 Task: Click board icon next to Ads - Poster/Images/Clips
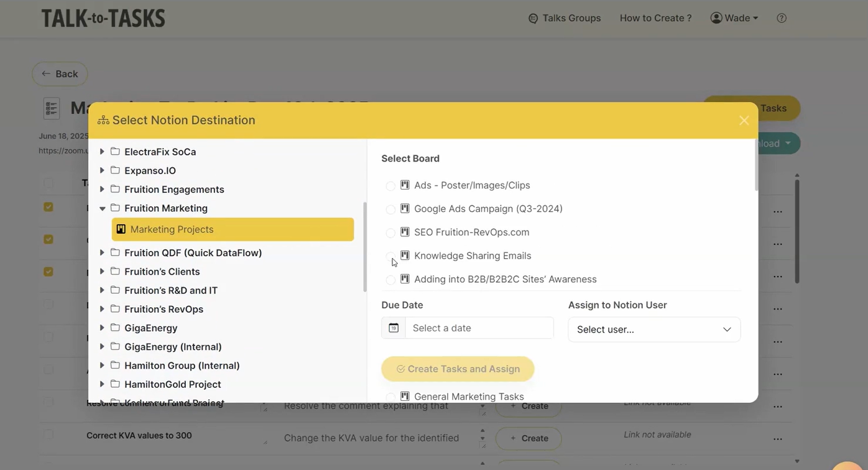pos(405,185)
